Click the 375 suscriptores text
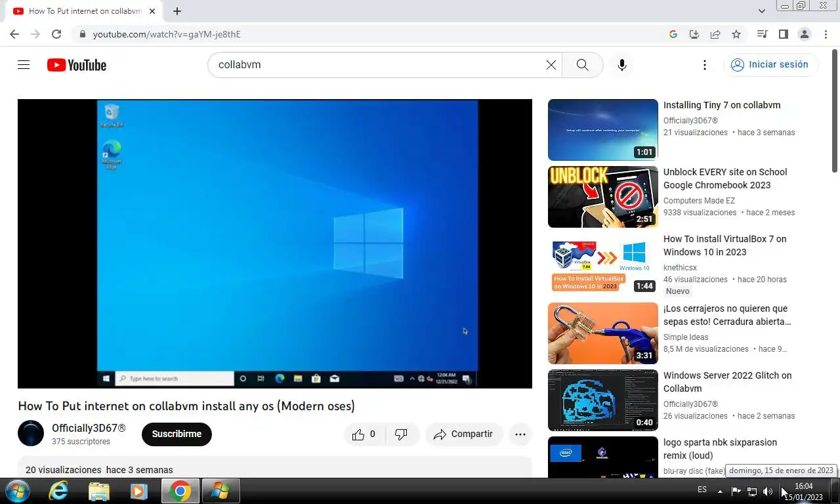This screenshot has height=504, width=840. click(81, 442)
